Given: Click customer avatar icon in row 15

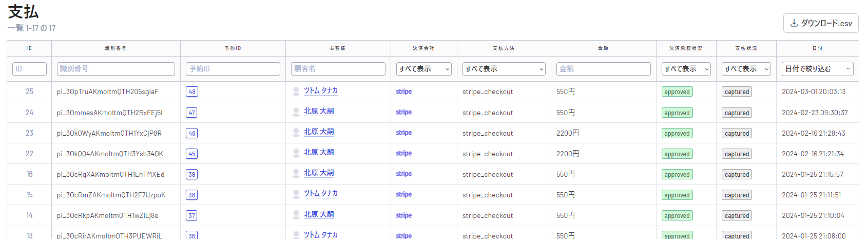Looking at the screenshot, I should [x=296, y=194].
